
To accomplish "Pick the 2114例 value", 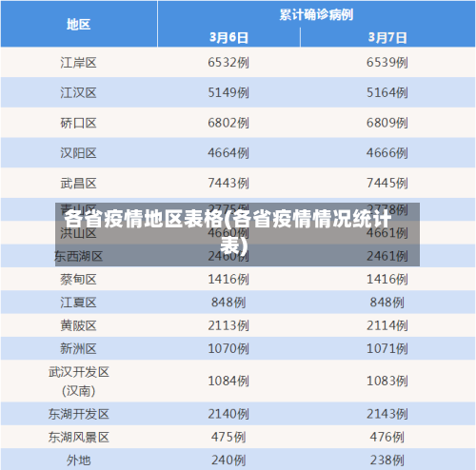I will tap(387, 325).
